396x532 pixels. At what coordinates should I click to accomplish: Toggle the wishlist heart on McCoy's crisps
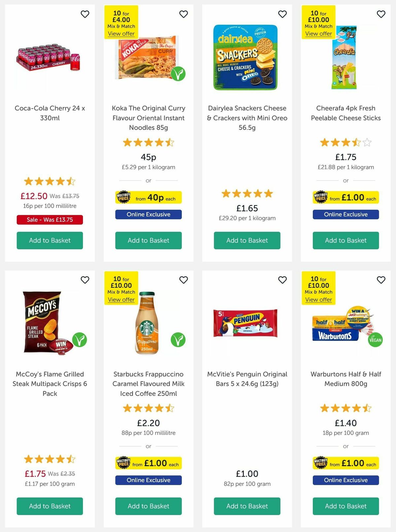pos(85,280)
